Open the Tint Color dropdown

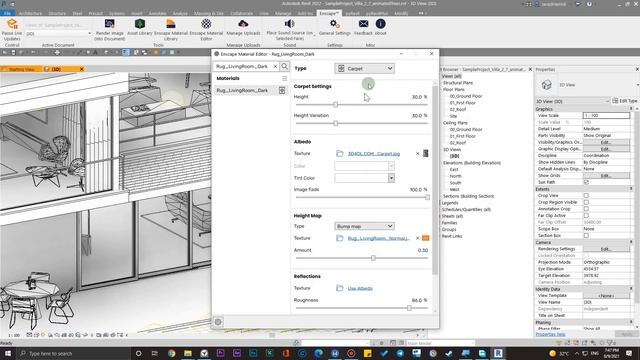(x=391, y=178)
